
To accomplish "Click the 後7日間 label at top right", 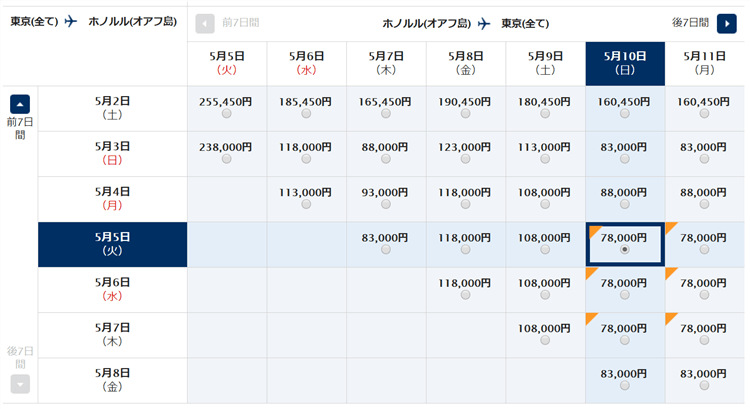I will [692, 22].
